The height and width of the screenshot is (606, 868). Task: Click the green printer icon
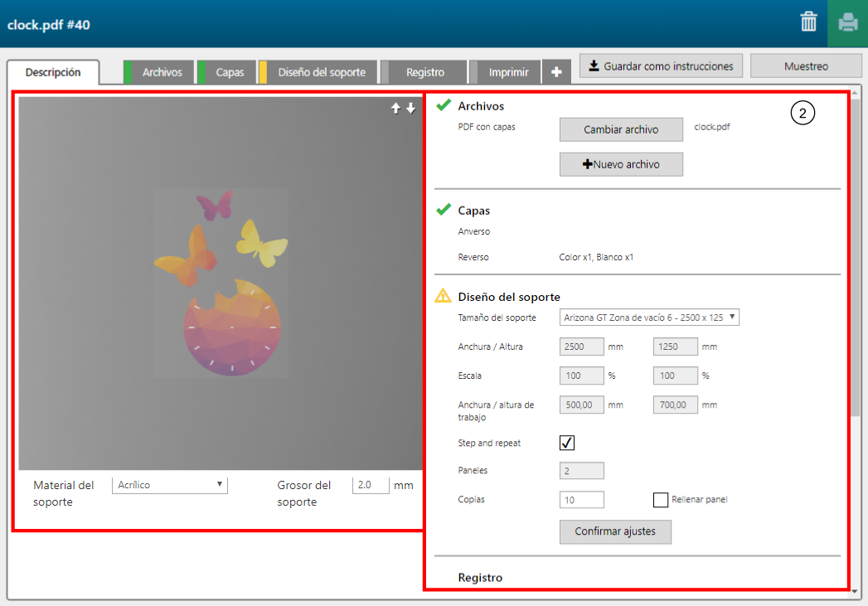pos(847,22)
